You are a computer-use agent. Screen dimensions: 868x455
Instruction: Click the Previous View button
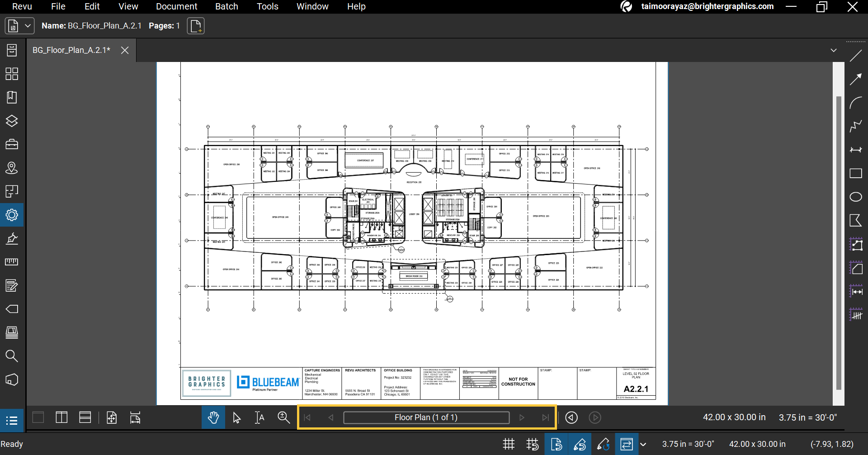(571, 417)
